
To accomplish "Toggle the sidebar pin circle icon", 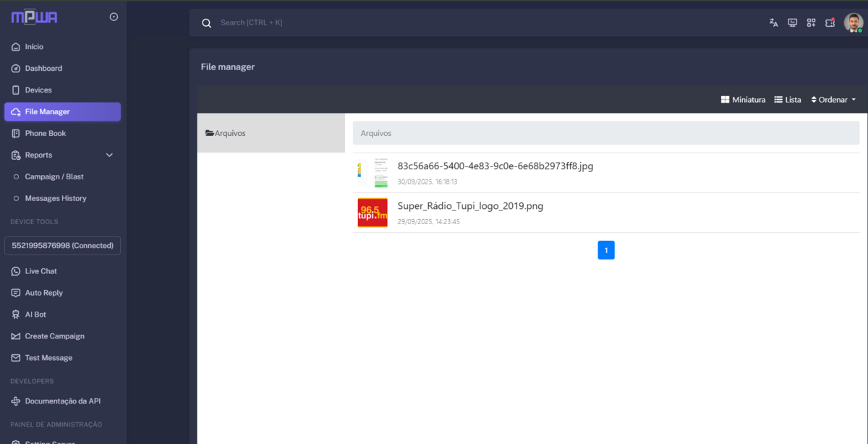I will [114, 17].
